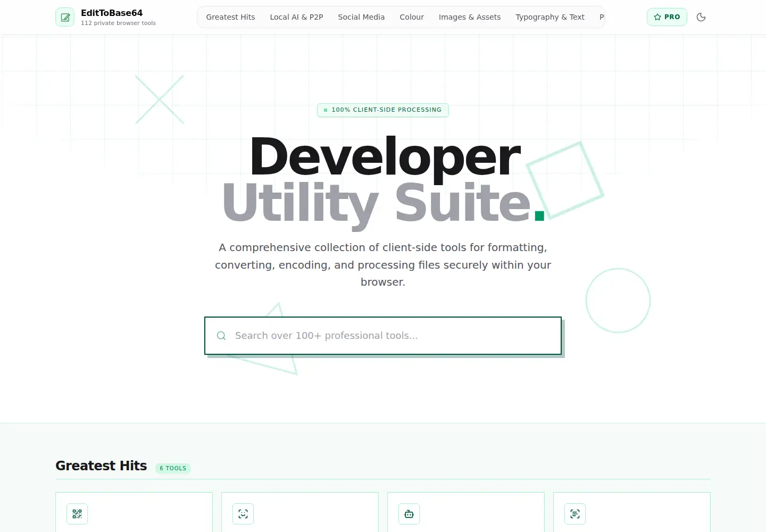
Task: Select the Social Media nav item
Action: coord(361,17)
